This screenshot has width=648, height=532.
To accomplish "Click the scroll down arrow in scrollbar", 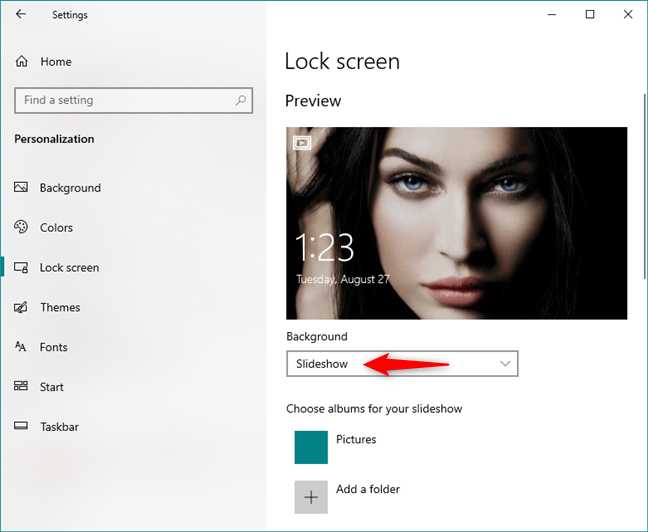I will (x=641, y=524).
